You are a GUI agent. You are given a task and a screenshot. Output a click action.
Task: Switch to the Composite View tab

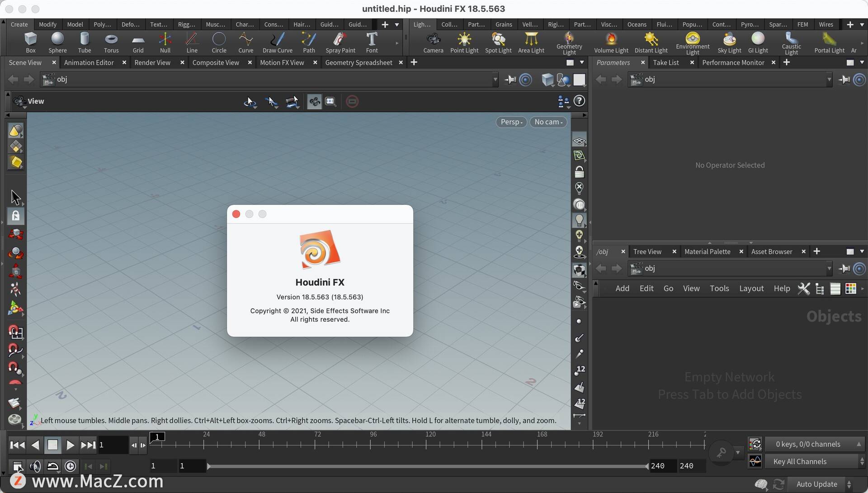216,62
